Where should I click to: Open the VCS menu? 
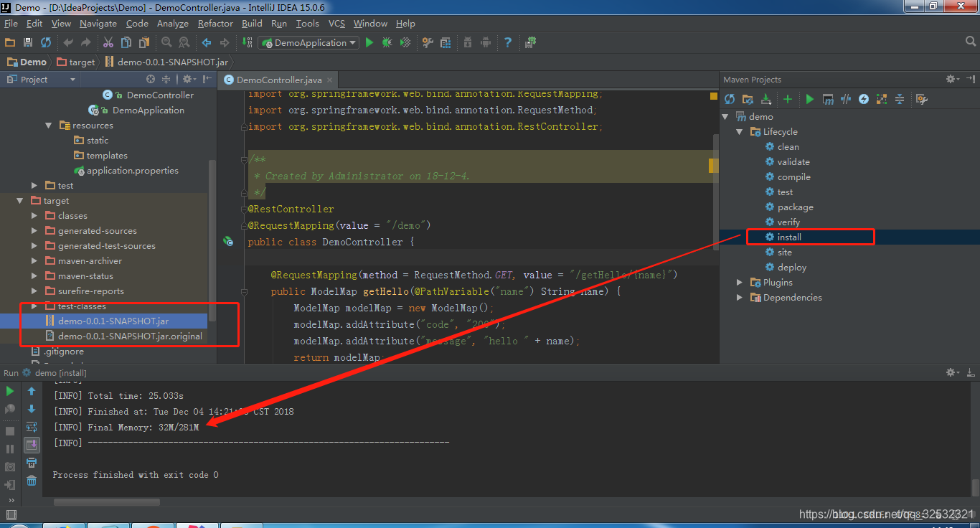click(336, 24)
